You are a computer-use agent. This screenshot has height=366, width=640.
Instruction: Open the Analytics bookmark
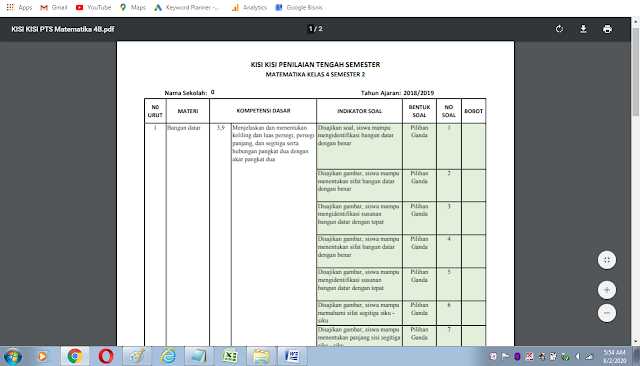pos(249,7)
